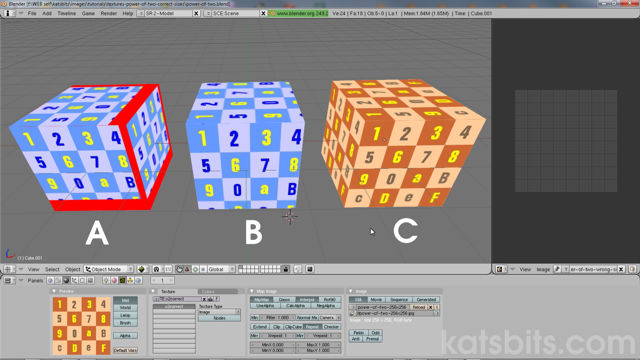The width and height of the screenshot is (640, 360).
Task: Open the Texture buttons icon in Panels header
Action: pos(122,280)
